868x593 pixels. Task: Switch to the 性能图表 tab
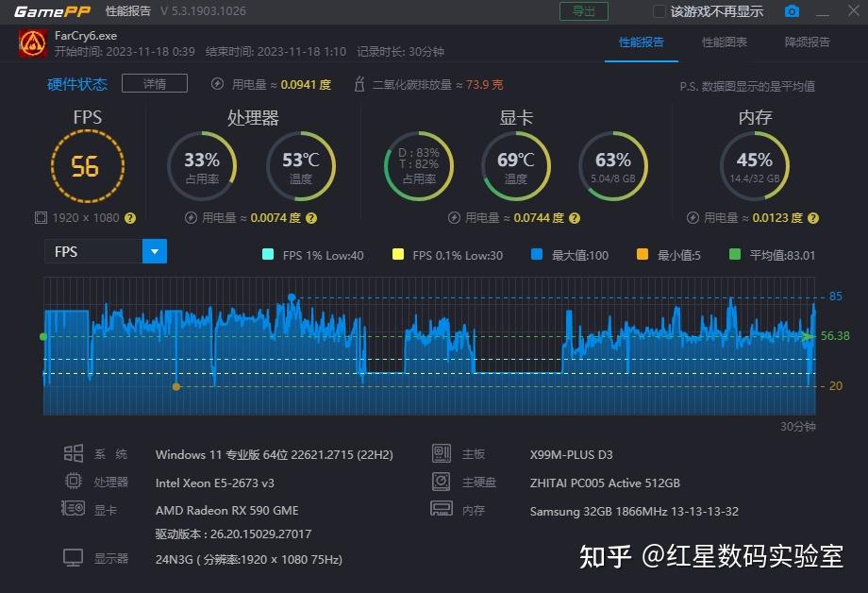724,42
